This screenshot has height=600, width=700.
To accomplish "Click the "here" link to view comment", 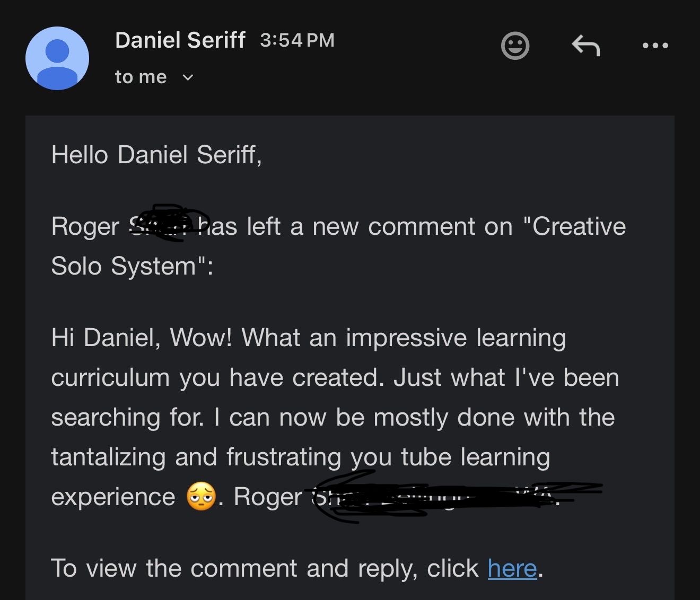I will click(512, 568).
